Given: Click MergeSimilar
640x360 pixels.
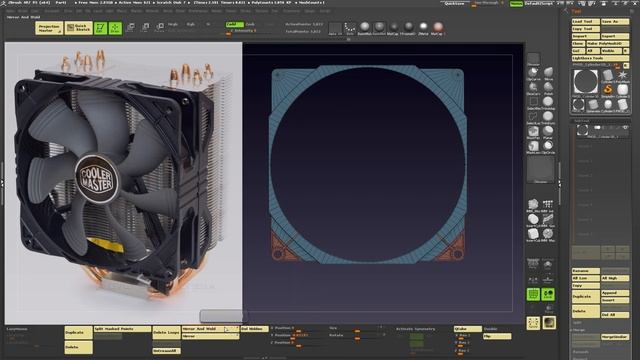Looking at the screenshot, I should tap(615, 337).
